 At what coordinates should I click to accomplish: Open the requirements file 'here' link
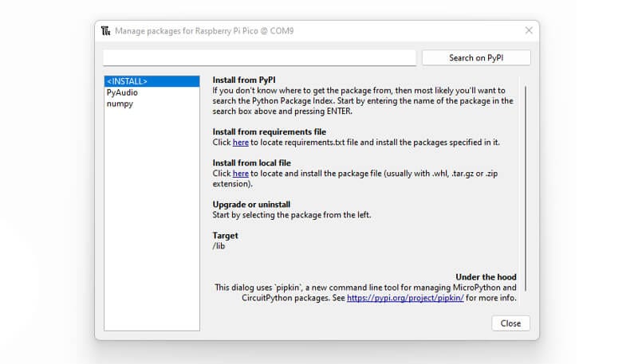point(241,143)
